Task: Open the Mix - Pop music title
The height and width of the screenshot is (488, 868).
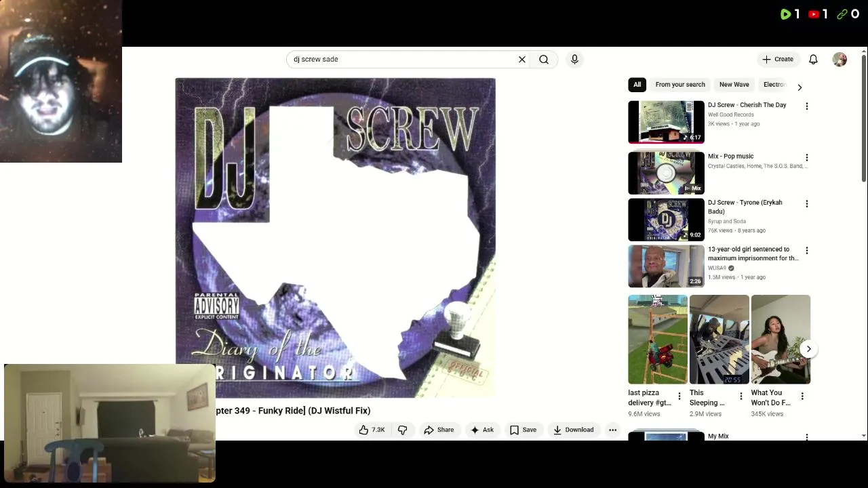Action: click(730, 157)
